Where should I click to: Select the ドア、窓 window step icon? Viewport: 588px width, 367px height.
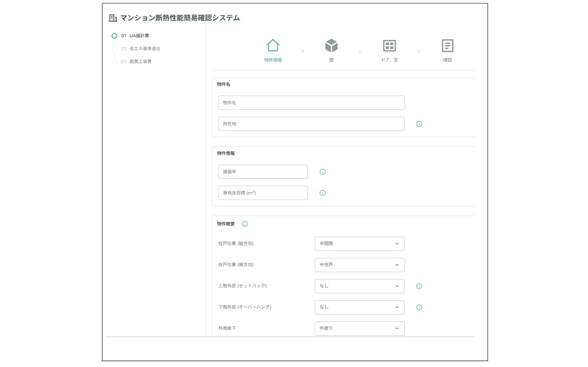pyautogui.click(x=390, y=46)
